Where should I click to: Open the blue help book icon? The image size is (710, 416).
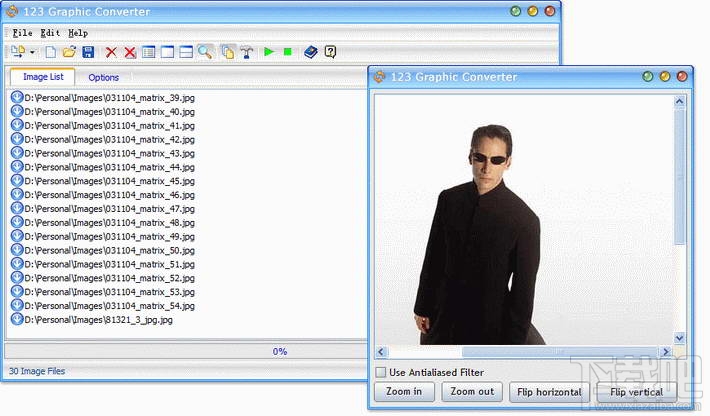click(311, 52)
